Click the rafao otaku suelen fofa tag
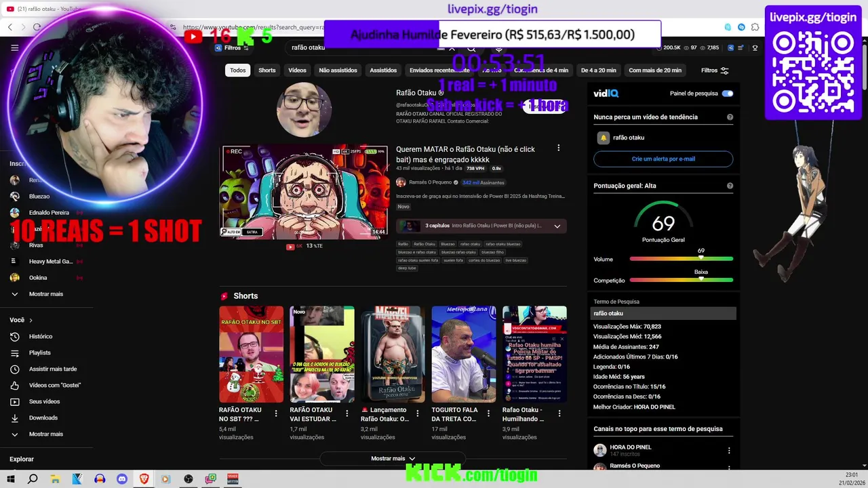The image size is (868, 488). 418,260
